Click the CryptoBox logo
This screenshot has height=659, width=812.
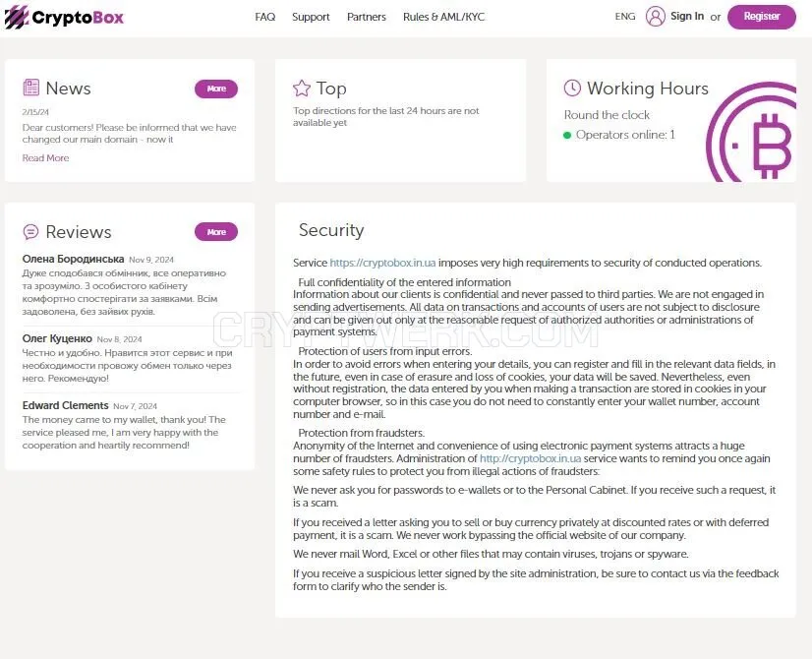coord(64,17)
